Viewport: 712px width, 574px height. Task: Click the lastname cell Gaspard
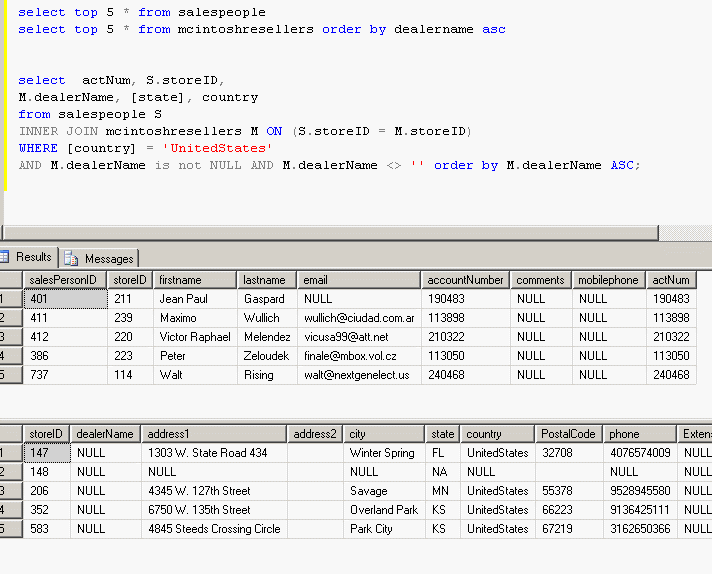click(267, 299)
